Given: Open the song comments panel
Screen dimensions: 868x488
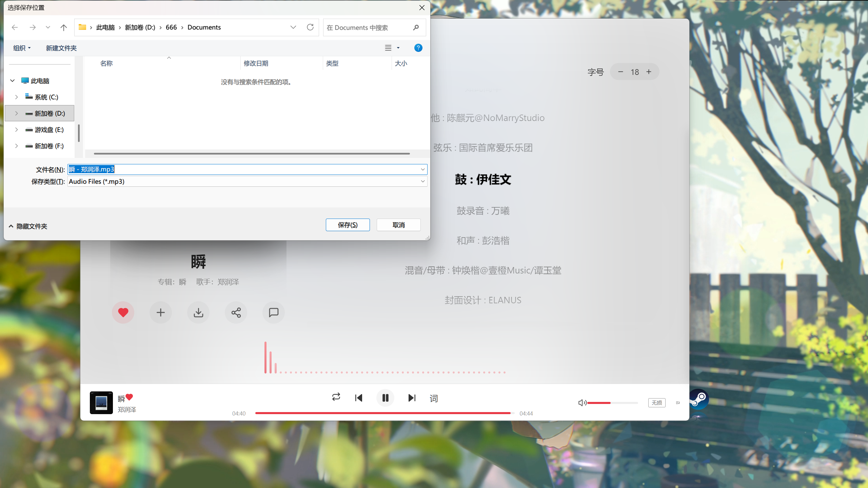Looking at the screenshot, I should 273,312.
